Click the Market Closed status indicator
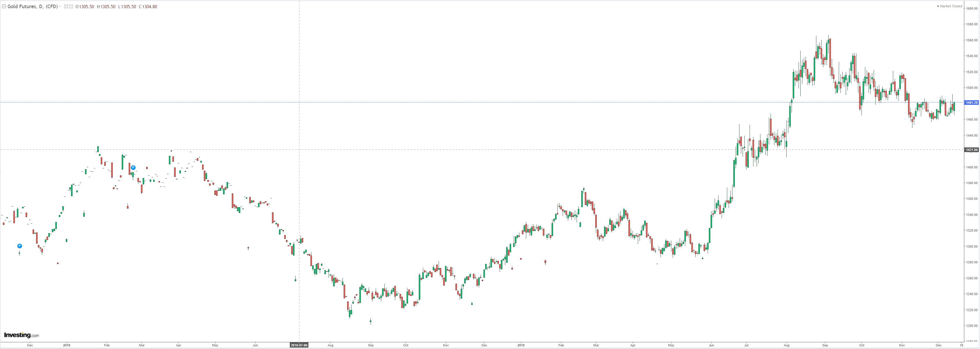 click(951, 6)
